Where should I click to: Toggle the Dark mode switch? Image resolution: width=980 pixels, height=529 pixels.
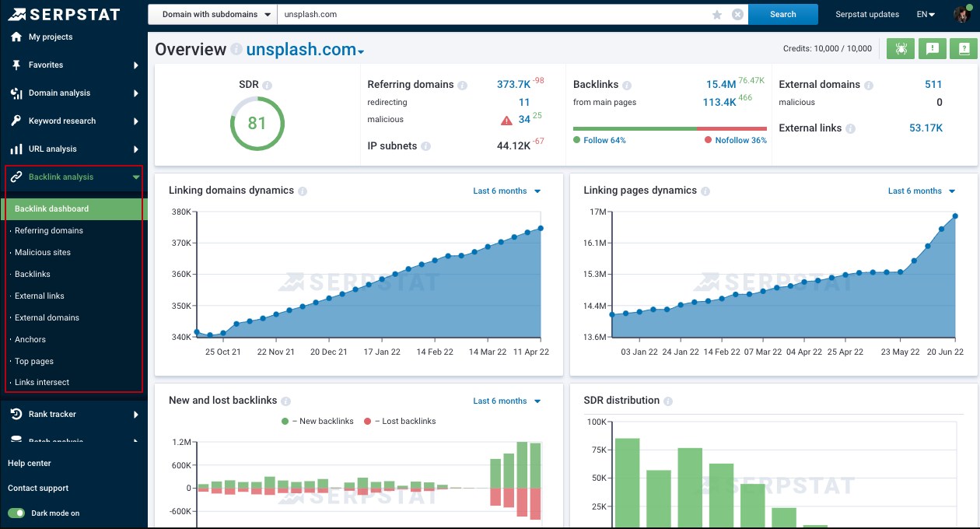(x=16, y=513)
